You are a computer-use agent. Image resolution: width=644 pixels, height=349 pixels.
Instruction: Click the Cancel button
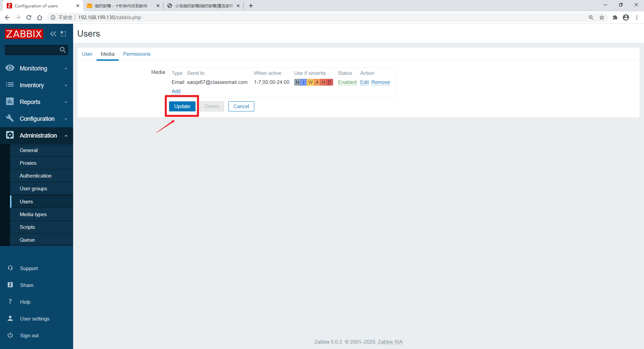241,106
